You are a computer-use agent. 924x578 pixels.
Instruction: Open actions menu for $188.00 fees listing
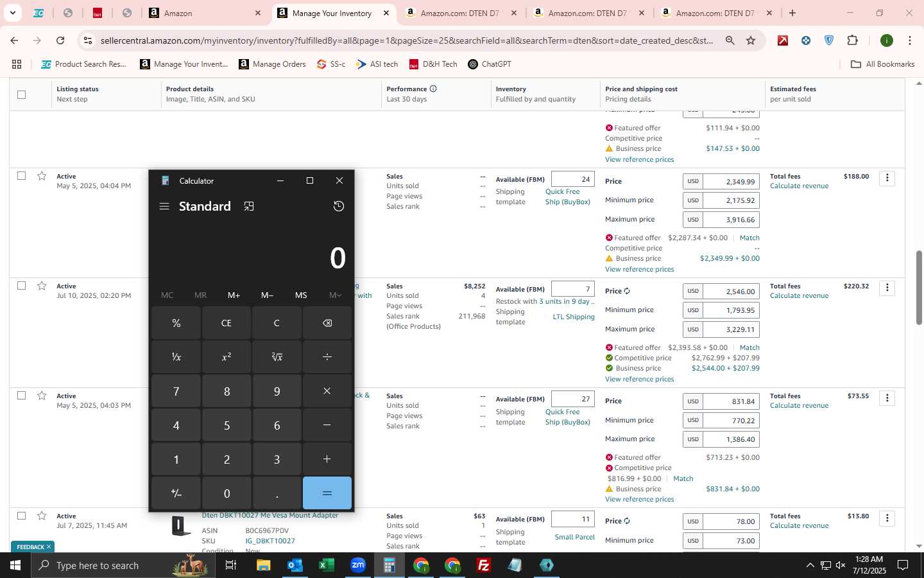tap(887, 178)
